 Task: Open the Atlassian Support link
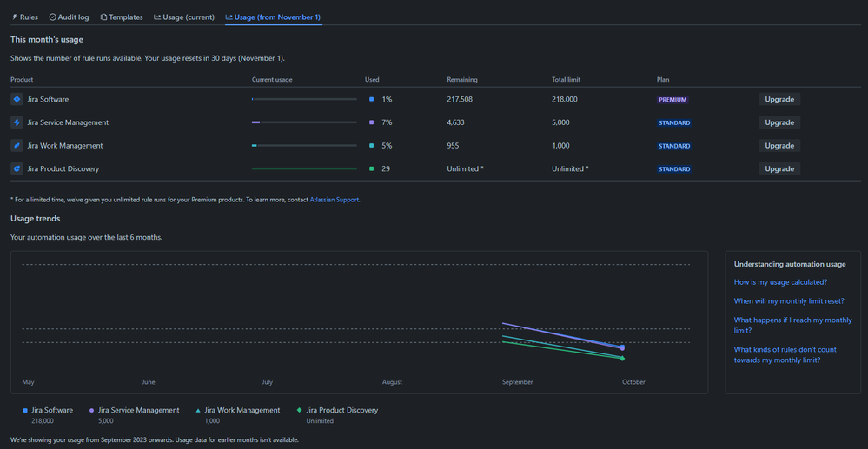335,200
